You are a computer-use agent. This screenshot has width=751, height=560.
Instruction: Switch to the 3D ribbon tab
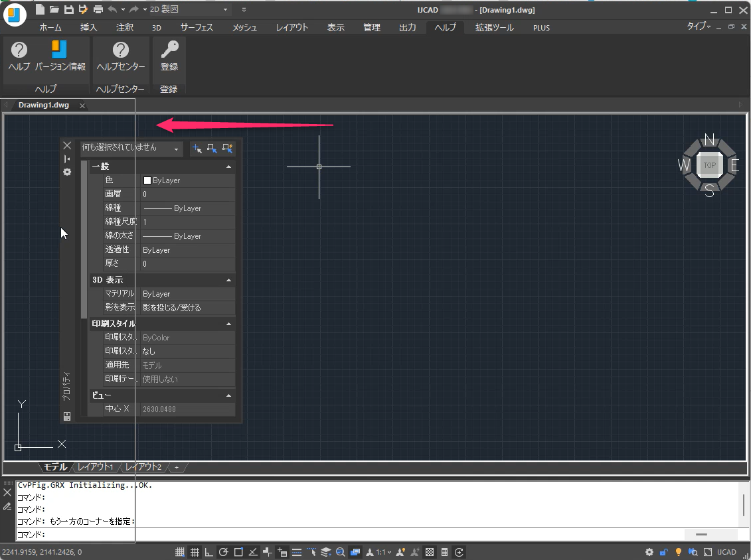(157, 28)
